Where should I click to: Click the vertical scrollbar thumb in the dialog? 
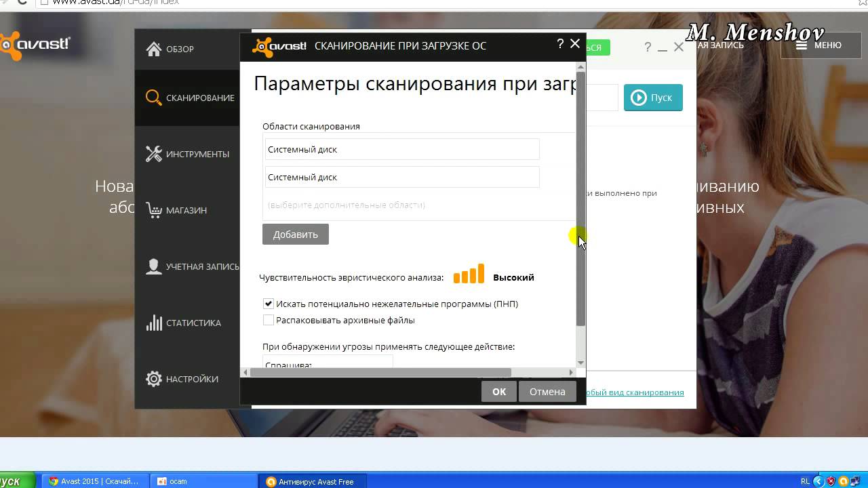pyautogui.click(x=581, y=199)
